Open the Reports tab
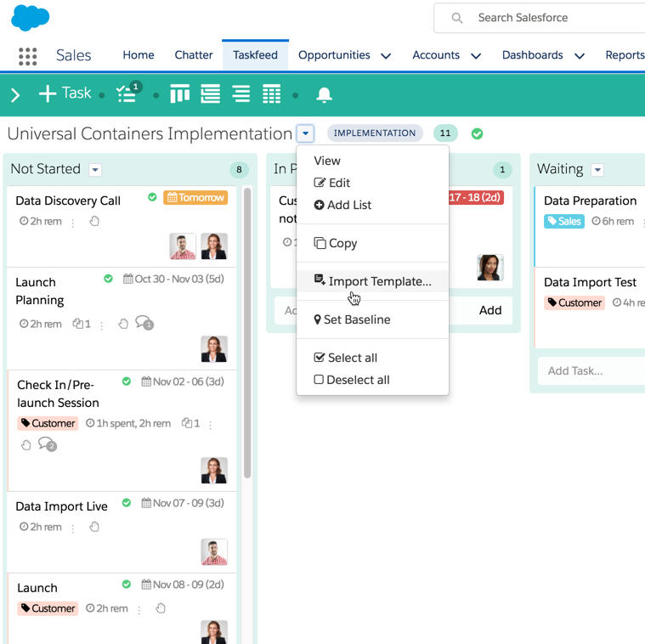The image size is (645, 644). pos(625,55)
